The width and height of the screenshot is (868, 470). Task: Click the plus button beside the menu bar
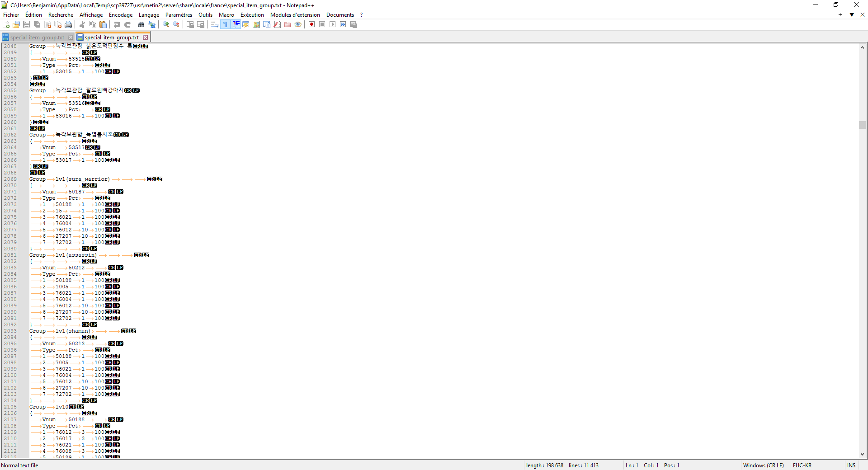pyautogui.click(x=840, y=15)
